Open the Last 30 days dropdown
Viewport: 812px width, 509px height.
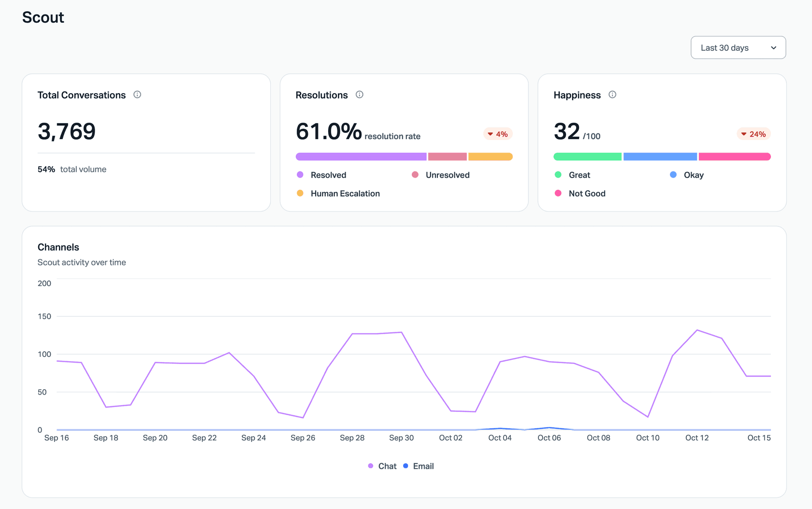(738, 48)
